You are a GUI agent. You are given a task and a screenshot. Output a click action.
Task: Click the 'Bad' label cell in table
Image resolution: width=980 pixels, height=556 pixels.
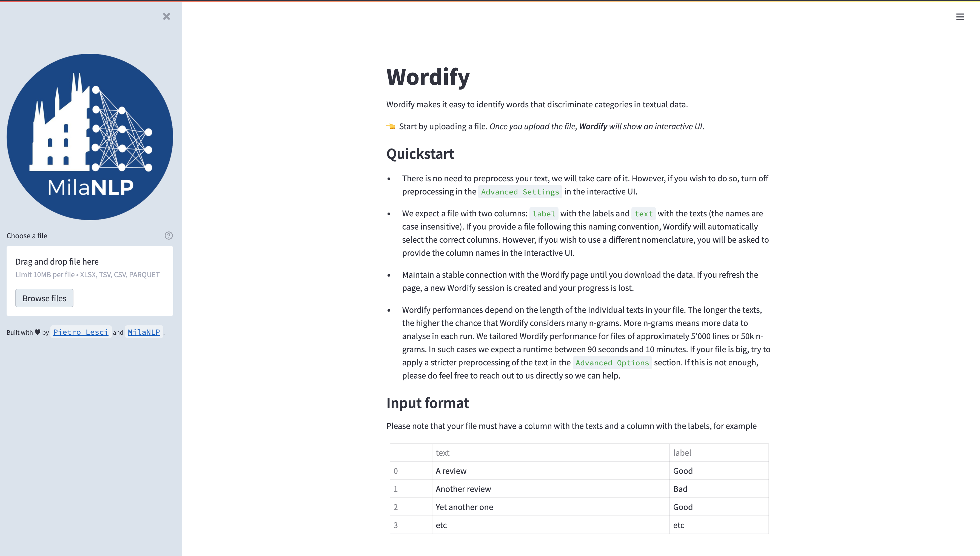680,489
